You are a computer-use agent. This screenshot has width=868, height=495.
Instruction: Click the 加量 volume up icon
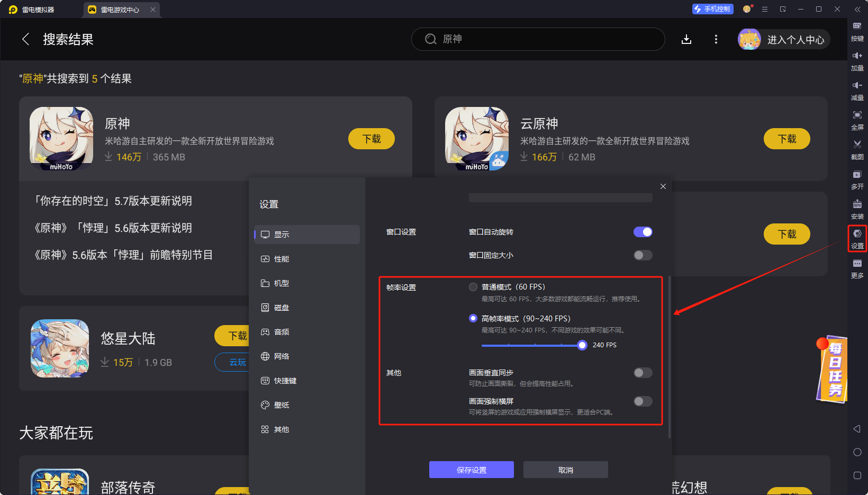tap(857, 56)
